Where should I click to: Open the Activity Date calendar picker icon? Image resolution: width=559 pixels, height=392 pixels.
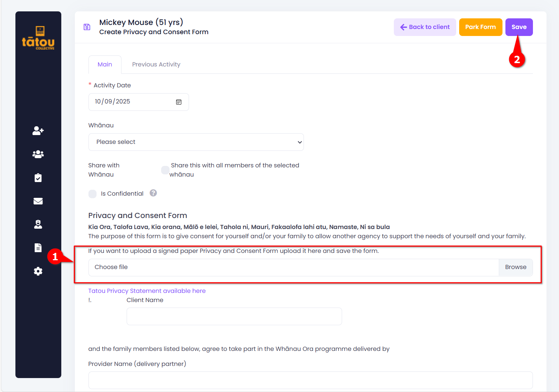point(179,102)
